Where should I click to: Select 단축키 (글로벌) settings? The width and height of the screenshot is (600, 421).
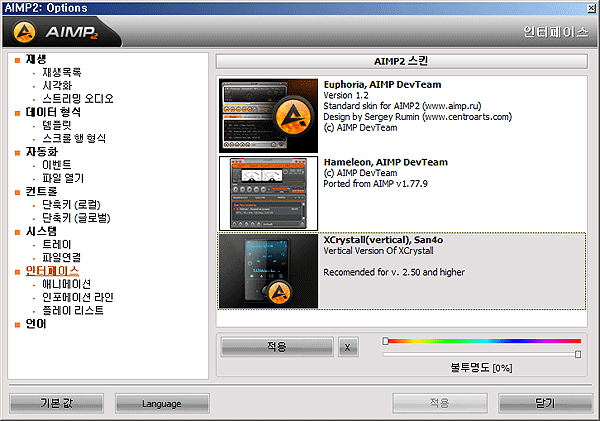(x=76, y=218)
